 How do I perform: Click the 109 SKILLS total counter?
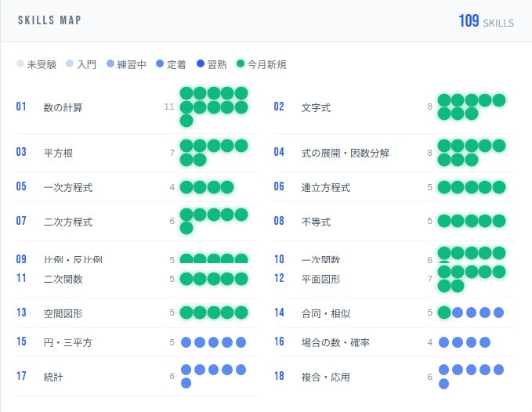[486, 21]
